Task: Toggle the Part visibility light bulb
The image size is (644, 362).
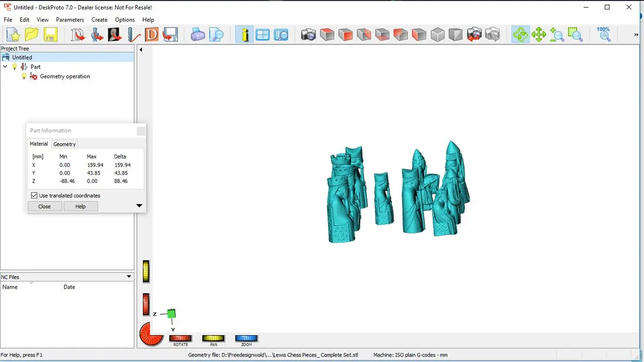Action: [x=14, y=67]
